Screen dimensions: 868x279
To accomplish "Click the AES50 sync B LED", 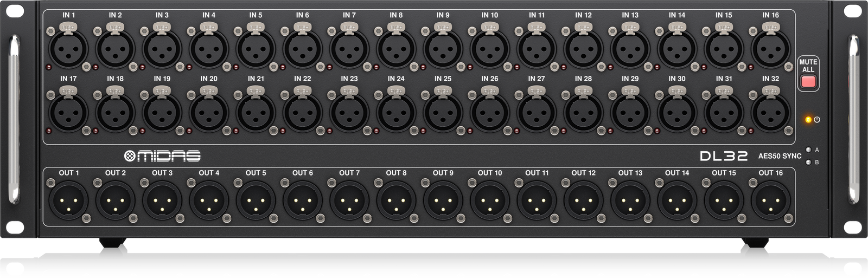I will (808, 162).
